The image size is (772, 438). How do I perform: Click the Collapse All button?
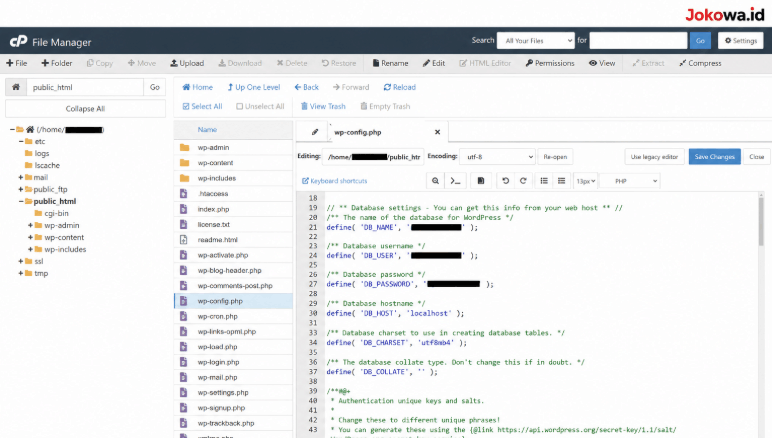pos(85,109)
